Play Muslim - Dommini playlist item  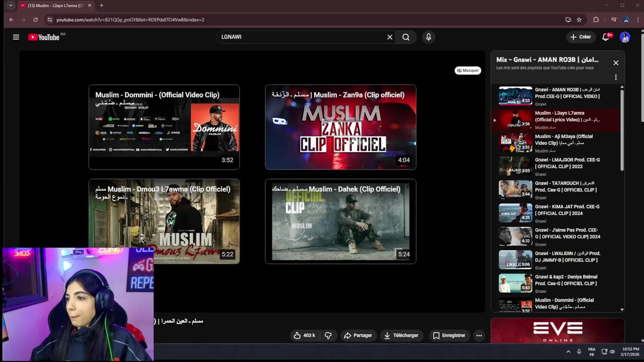[x=555, y=304]
